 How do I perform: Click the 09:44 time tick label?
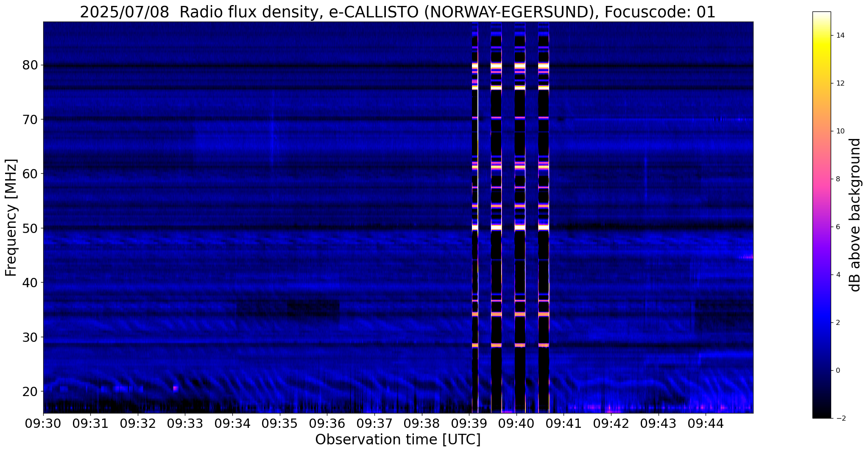(706, 424)
